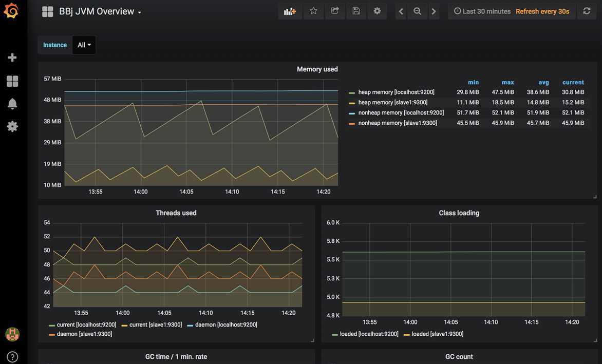Toggle nonheap memory [slave1:9300] series
The height and width of the screenshot is (364, 602).
398,123
